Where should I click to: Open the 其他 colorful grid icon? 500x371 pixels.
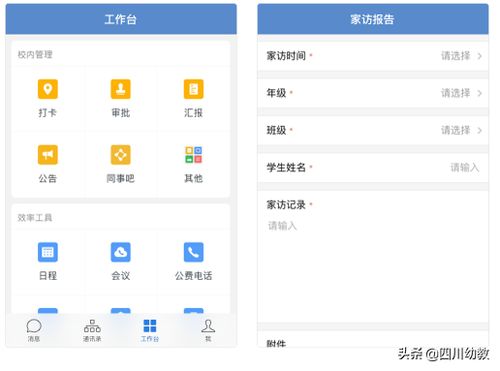[193, 155]
